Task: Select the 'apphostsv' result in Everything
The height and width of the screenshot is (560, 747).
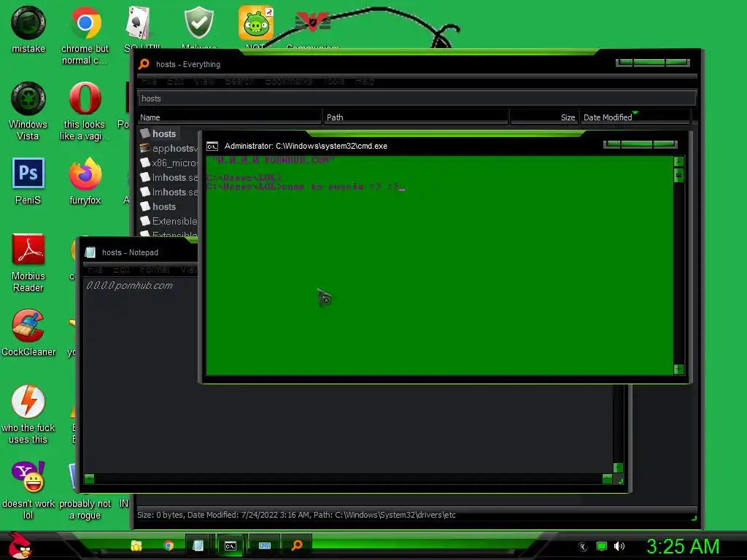Action: point(169,149)
